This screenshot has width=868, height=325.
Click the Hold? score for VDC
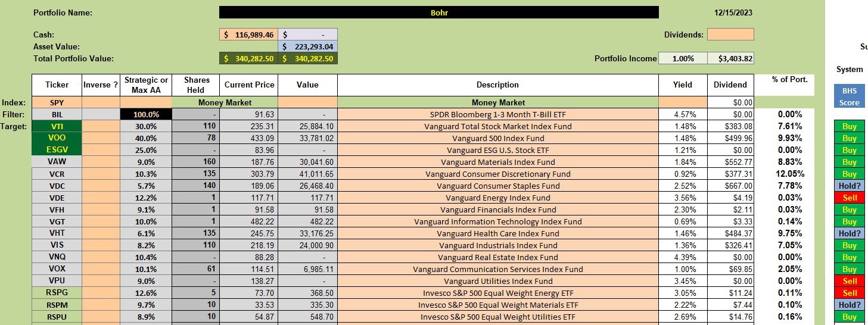[x=850, y=186]
